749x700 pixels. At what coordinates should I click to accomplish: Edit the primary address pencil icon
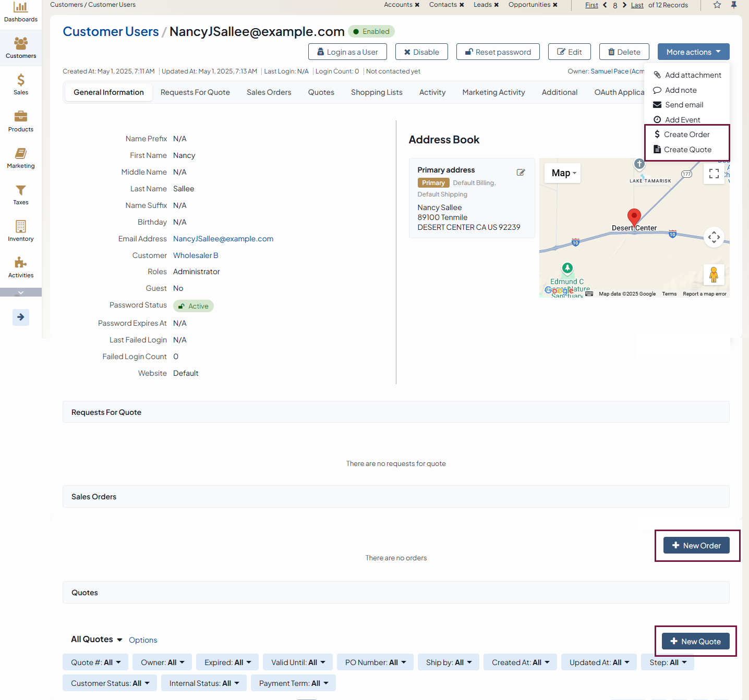tap(521, 173)
